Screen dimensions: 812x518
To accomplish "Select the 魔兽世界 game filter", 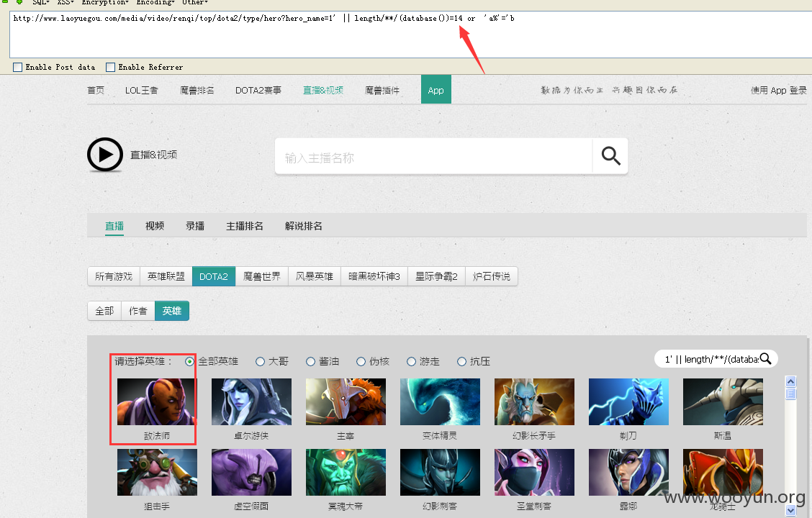I will [262, 276].
